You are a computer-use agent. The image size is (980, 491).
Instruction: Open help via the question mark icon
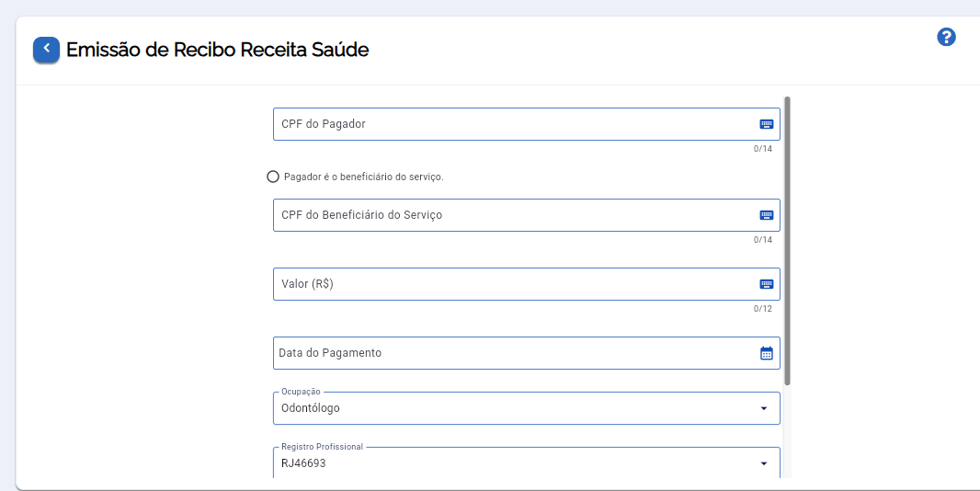pyautogui.click(x=946, y=37)
